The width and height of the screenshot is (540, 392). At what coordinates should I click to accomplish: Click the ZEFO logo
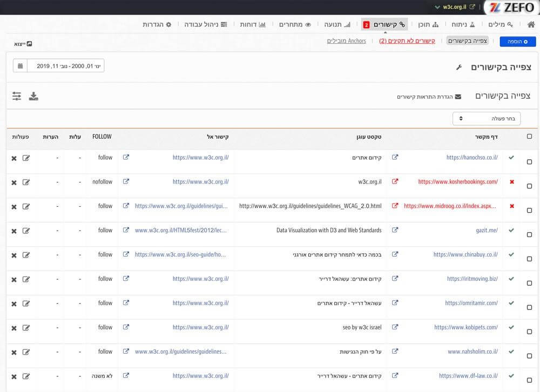pos(512,8)
